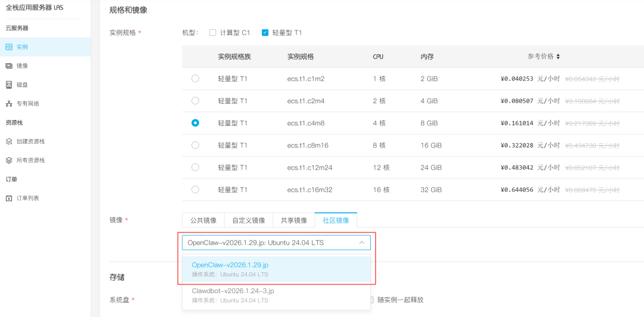Image resolution: width=644 pixels, height=317 pixels.
Task: Click the 订单列表 sidebar icon
Action: click(x=9, y=198)
